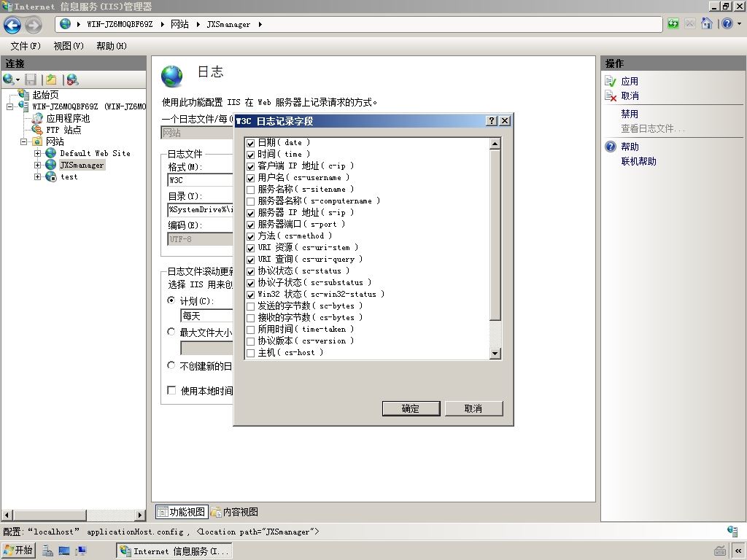The width and height of the screenshot is (747, 560).
Task: Select 不创建新的日志文件 radio option
Action: (x=171, y=365)
